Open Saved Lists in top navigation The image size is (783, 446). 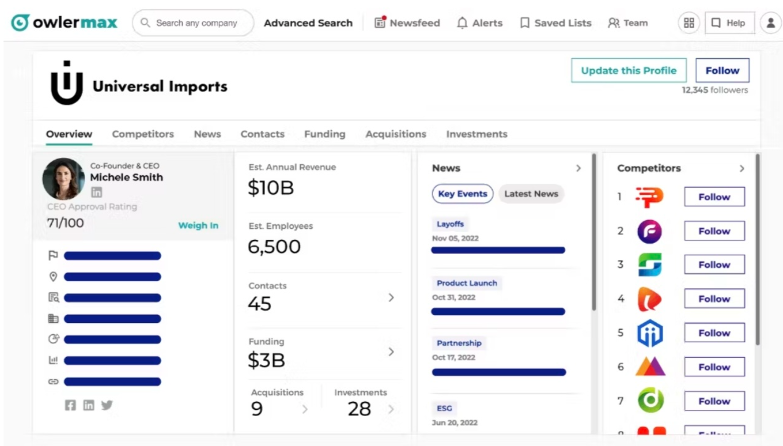(x=555, y=23)
